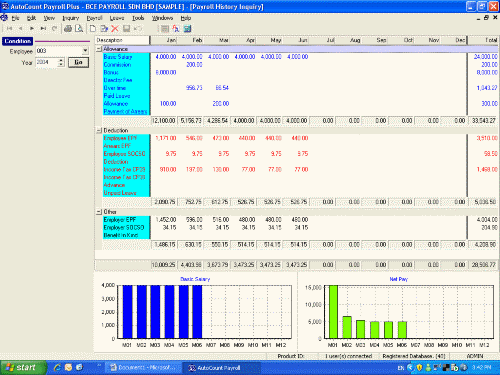
Task: Click the red X delete icon
Action: click(115, 29)
